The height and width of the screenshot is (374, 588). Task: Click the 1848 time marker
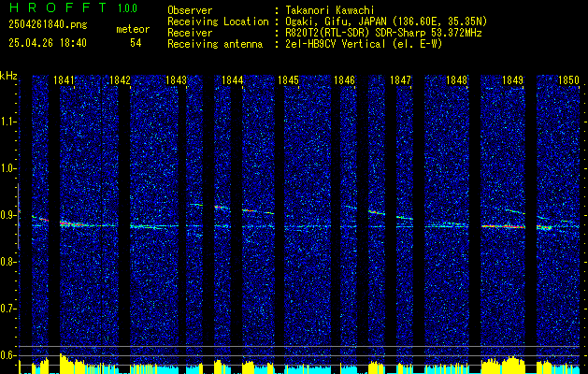(x=457, y=80)
